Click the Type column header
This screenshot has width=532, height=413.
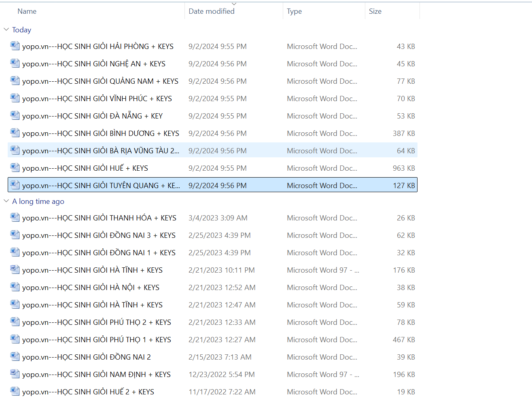point(295,11)
